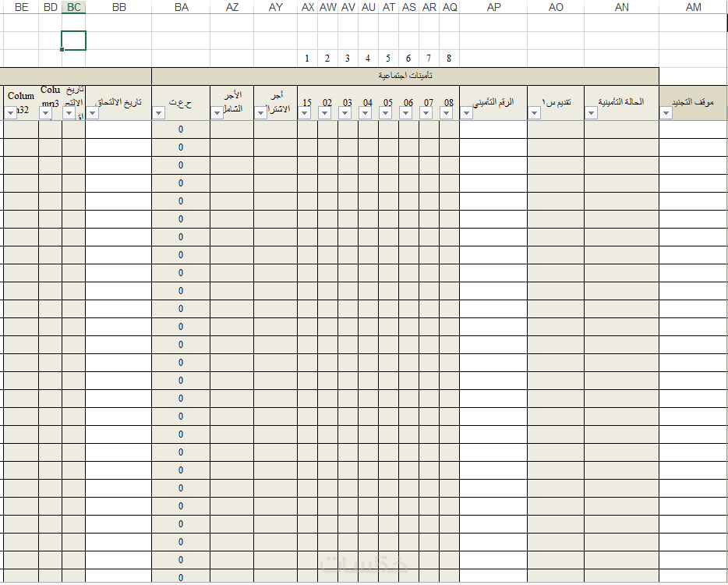Open filter arrow under column 15
The width and height of the screenshot is (728, 585).
click(x=304, y=112)
